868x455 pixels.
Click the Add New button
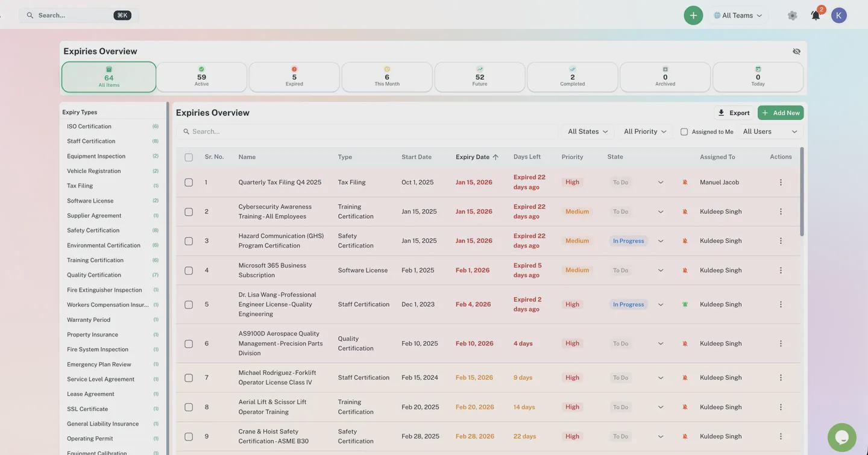tap(781, 113)
